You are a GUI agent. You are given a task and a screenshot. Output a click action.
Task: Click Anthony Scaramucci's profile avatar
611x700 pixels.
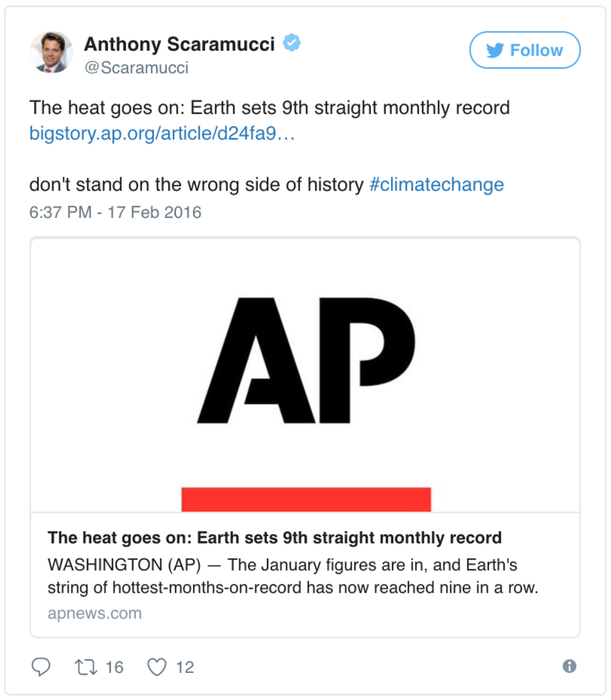(x=51, y=52)
